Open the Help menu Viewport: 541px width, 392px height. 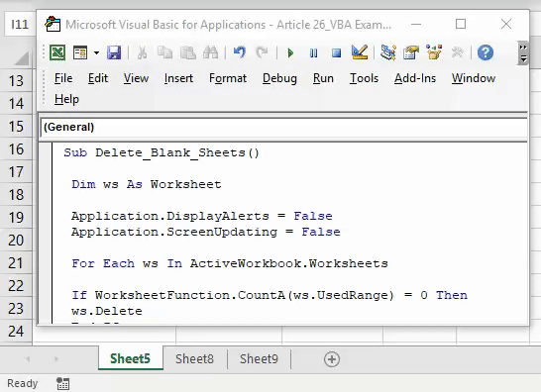66,99
